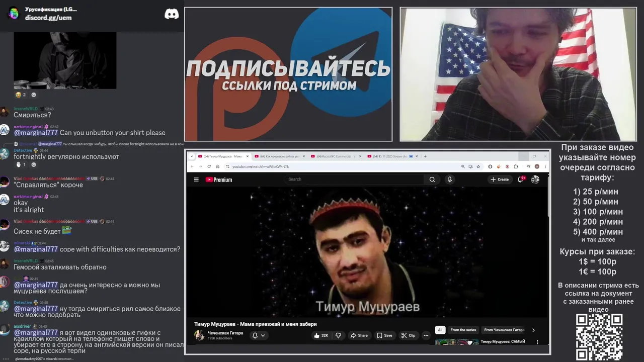Click the assdriver username in chat
Image resolution: width=644 pixels, height=362 pixels.
[x=22, y=326]
